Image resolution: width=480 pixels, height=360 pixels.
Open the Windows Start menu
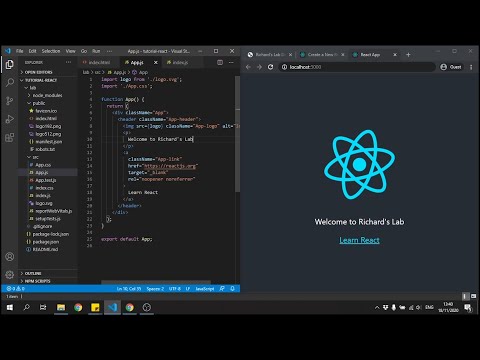(10, 307)
